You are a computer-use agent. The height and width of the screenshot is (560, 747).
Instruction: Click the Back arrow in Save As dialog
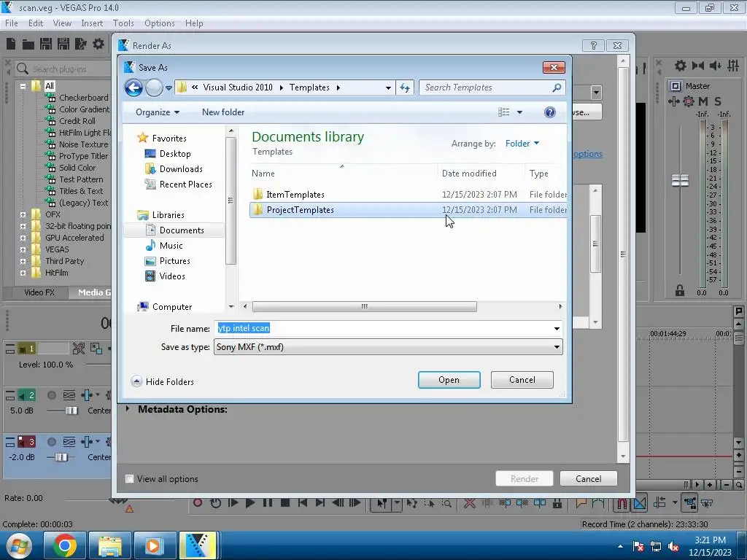click(x=133, y=87)
